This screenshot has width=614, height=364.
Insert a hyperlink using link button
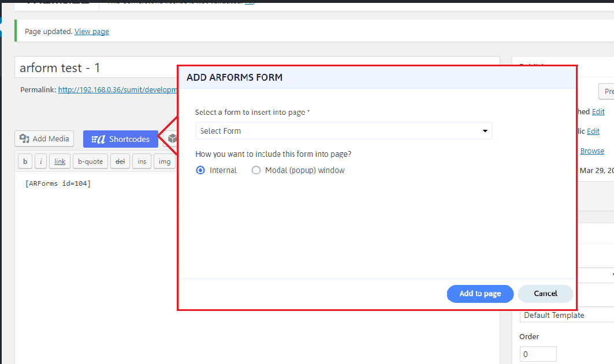[59, 162]
